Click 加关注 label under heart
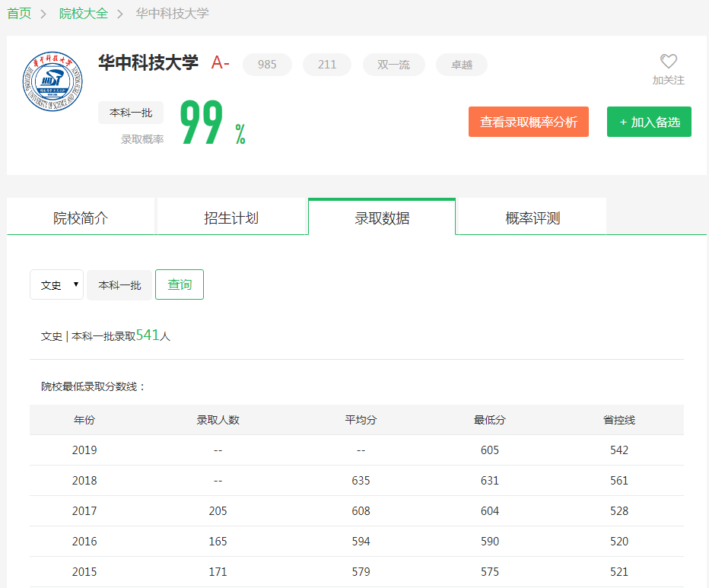 tap(669, 80)
